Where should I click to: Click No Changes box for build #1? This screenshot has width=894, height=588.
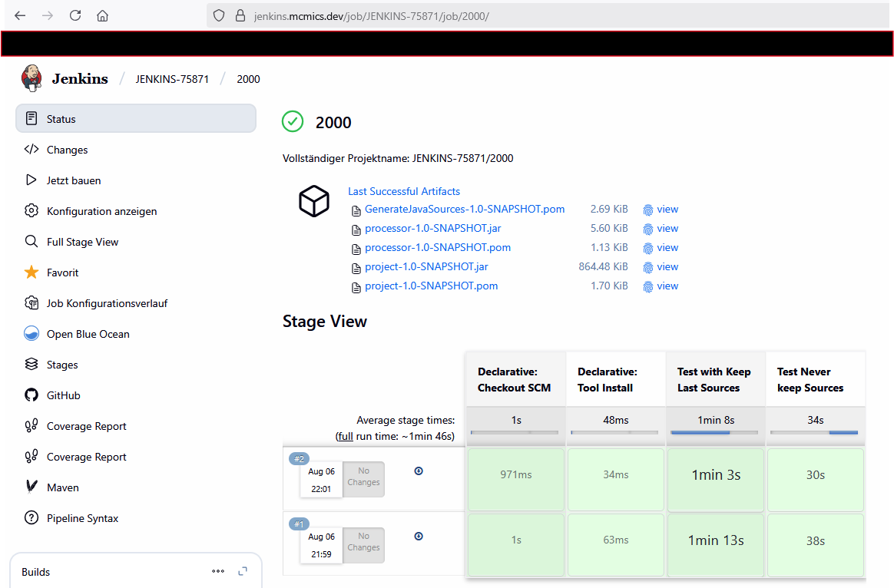click(x=364, y=544)
